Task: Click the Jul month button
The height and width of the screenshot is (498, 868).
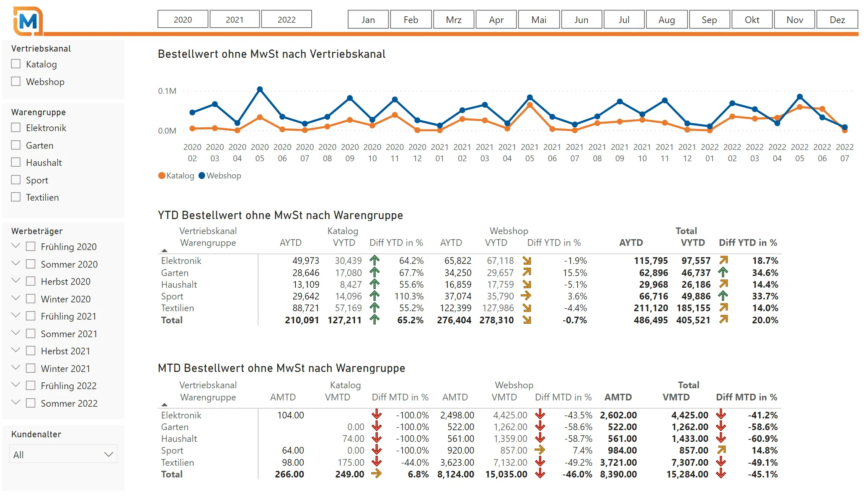Action: pyautogui.click(x=624, y=19)
